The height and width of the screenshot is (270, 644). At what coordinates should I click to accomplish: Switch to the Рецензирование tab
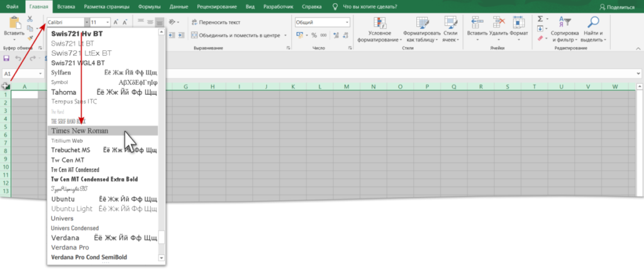pos(216,7)
